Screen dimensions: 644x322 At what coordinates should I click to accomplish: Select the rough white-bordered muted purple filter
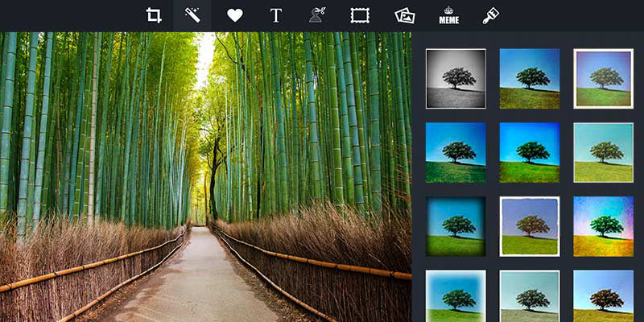click(x=529, y=226)
